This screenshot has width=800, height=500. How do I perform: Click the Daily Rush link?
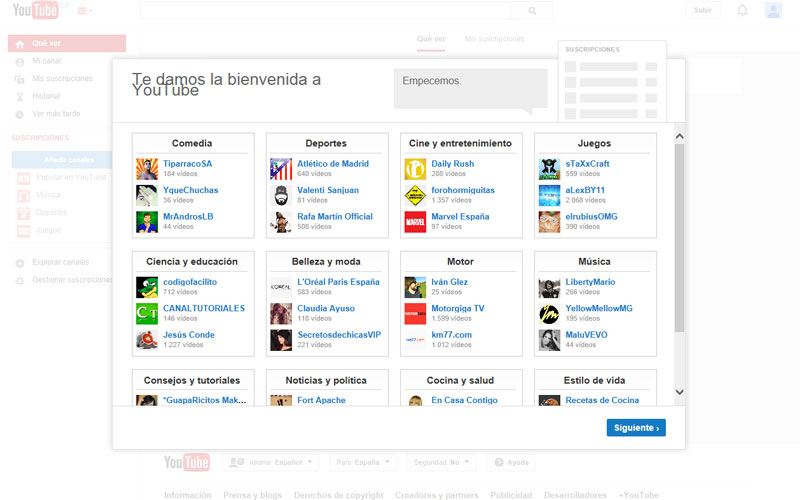pyautogui.click(x=453, y=164)
